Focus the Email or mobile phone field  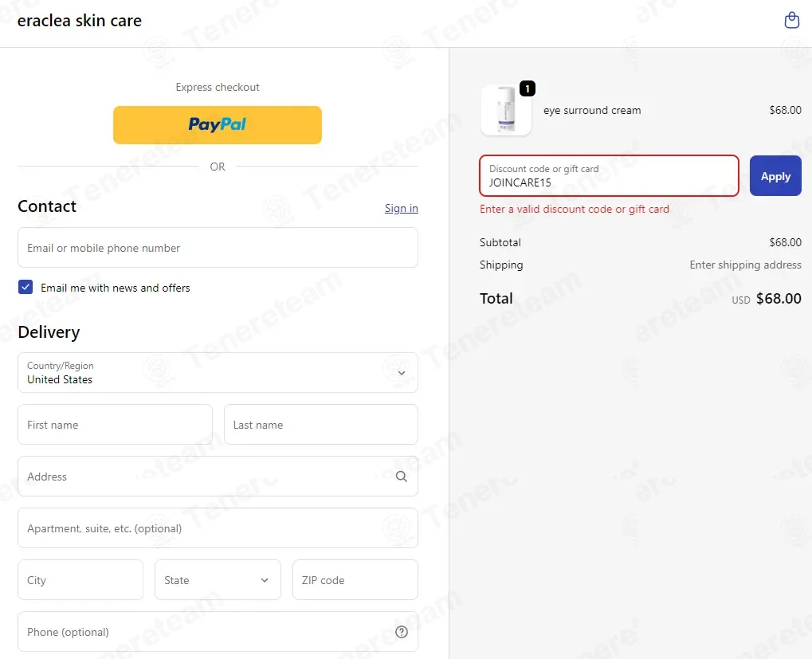tap(218, 248)
